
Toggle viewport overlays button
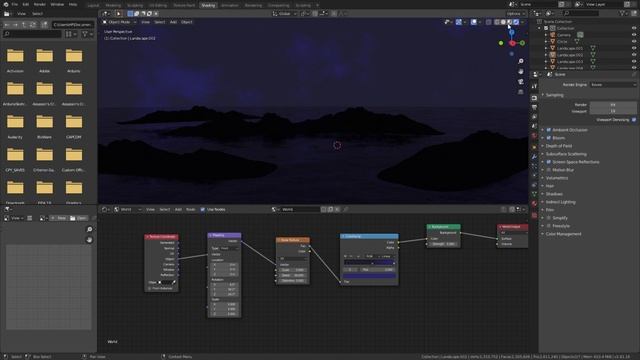[x=473, y=22]
